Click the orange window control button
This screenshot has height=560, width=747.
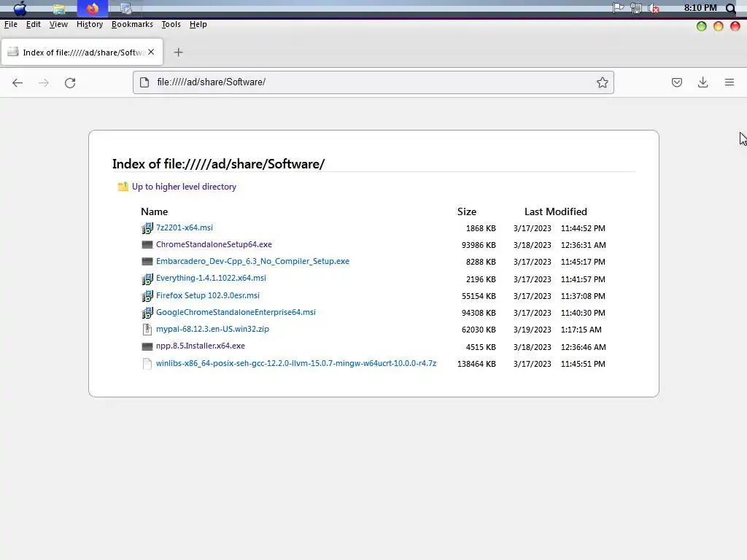tap(719, 26)
